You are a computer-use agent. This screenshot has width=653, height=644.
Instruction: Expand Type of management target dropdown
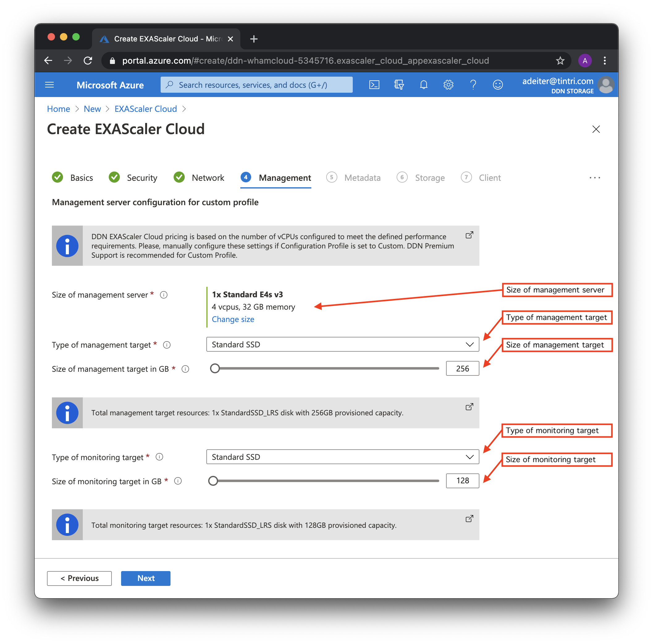(342, 344)
